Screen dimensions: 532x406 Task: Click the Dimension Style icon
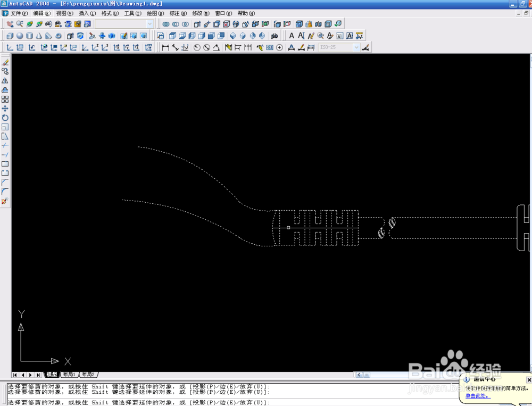point(365,47)
